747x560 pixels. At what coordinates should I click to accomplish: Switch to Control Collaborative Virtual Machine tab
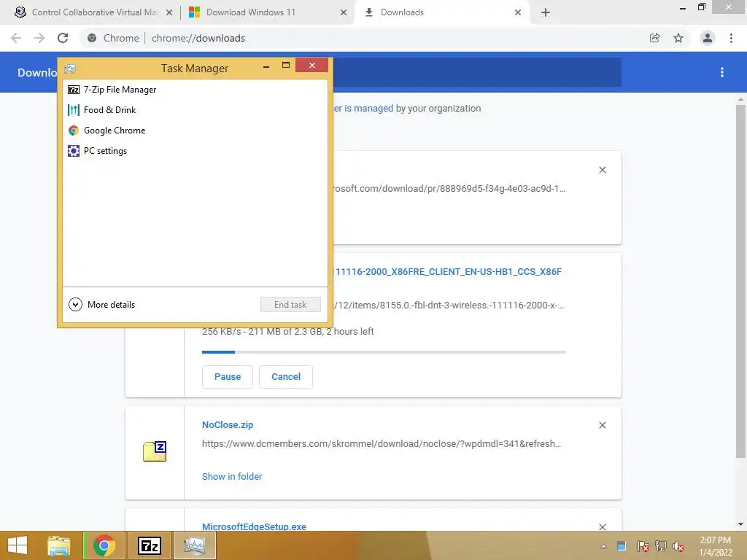93,12
